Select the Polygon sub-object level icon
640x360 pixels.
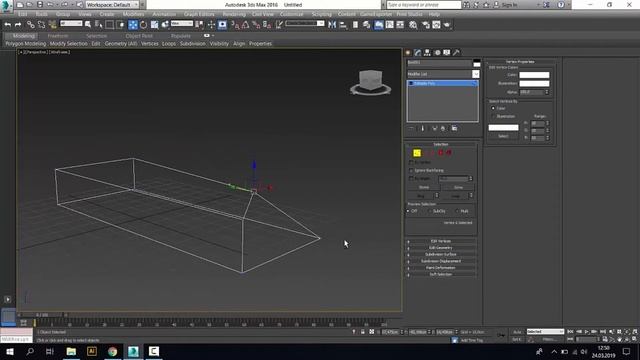pos(441,153)
